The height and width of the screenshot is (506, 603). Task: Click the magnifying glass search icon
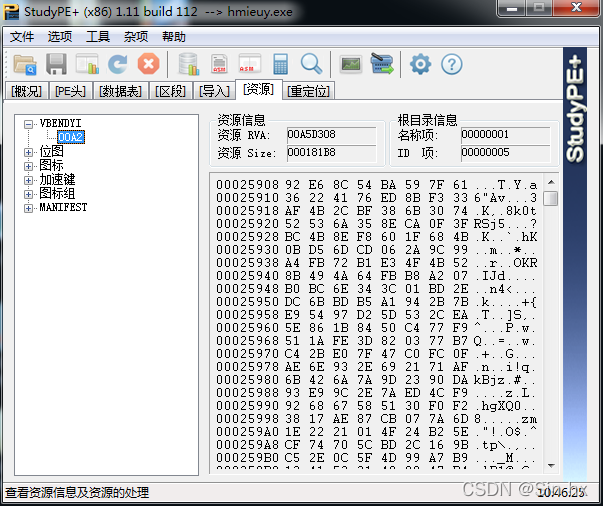pos(311,64)
